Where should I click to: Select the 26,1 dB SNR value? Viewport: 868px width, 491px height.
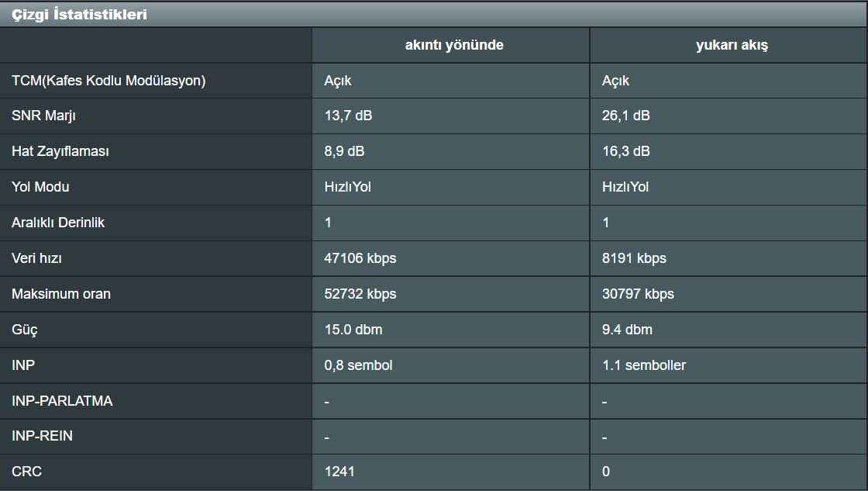pyautogui.click(x=626, y=116)
